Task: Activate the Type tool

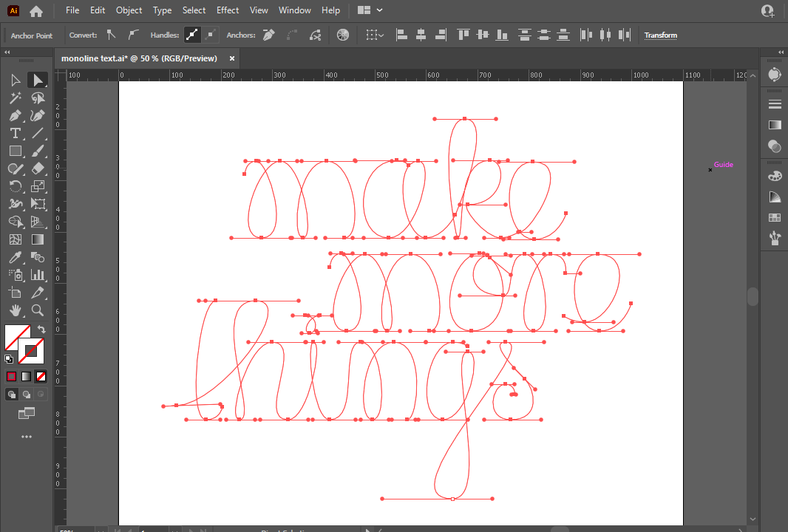Action: tap(16, 133)
